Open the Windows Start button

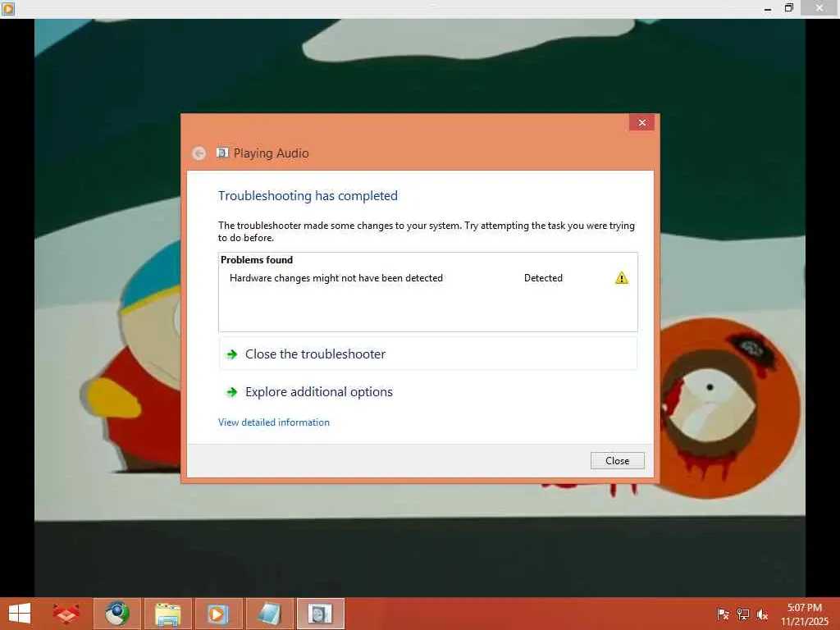[x=20, y=614]
